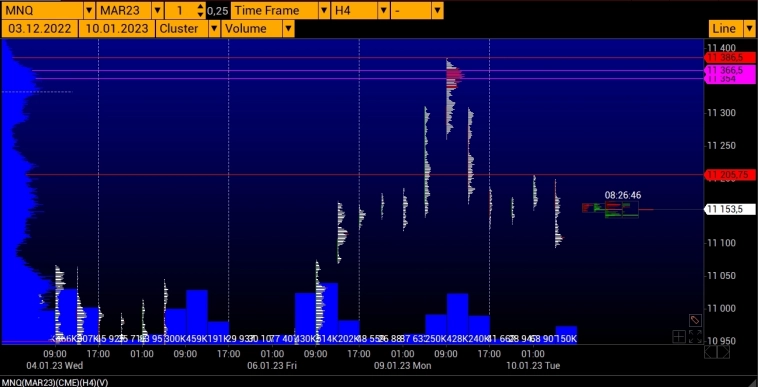
Task: Expand the Time Frame dropdown
Action: pyautogui.click(x=324, y=10)
